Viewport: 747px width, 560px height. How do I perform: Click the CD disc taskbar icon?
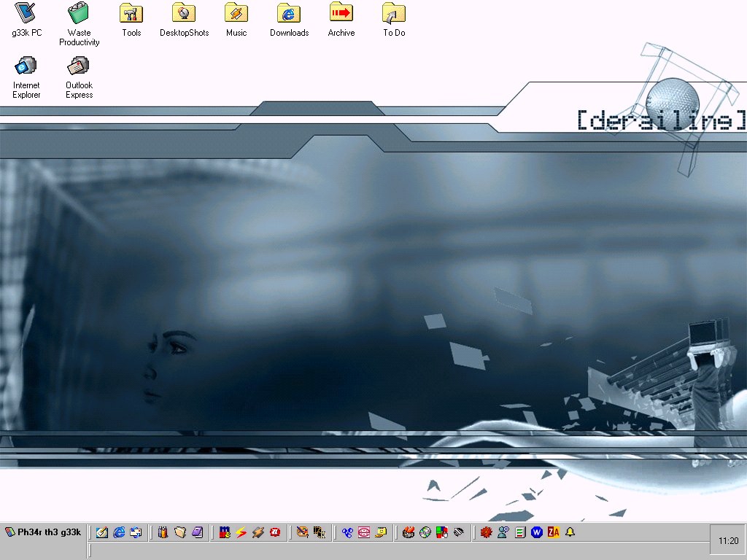point(425,533)
